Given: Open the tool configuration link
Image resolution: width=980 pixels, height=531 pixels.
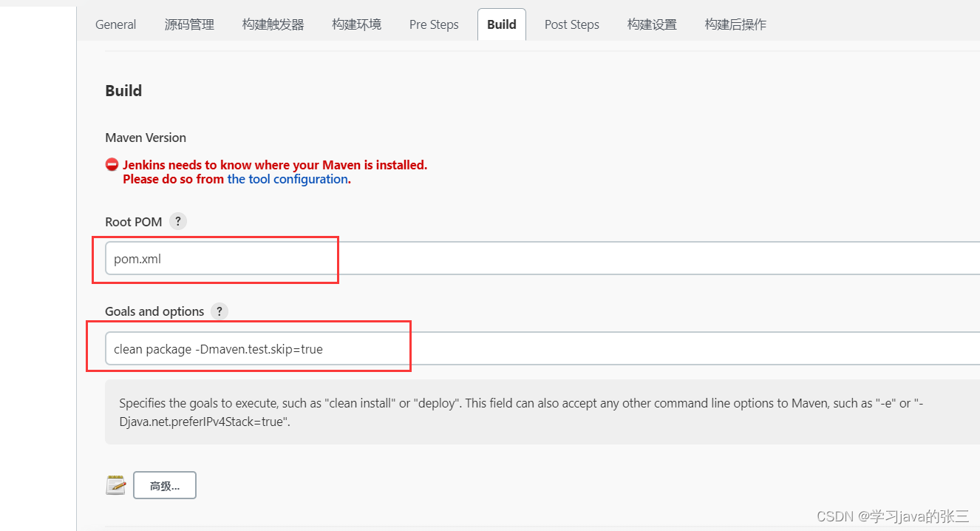Looking at the screenshot, I should click(287, 178).
